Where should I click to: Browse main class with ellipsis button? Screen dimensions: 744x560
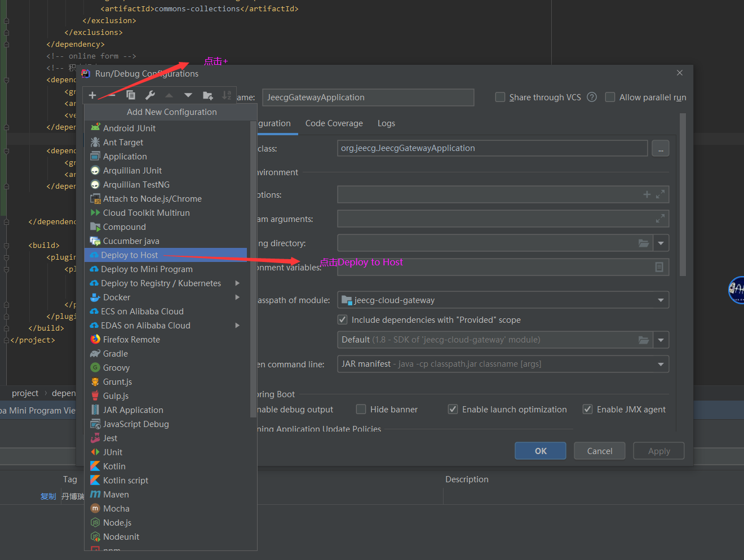click(661, 149)
